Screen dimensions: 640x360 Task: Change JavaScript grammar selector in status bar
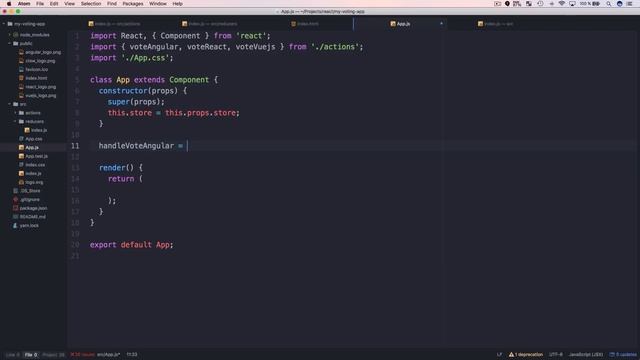pos(586,355)
